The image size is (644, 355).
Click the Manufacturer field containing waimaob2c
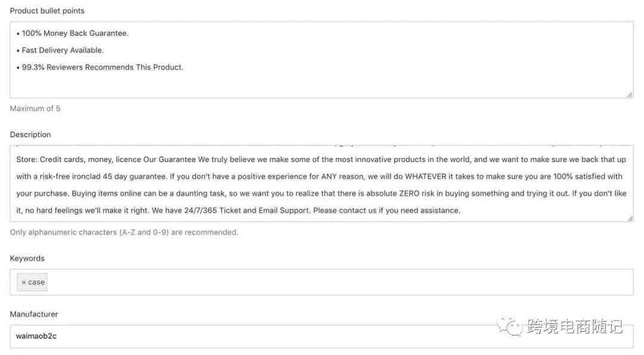(x=321, y=336)
